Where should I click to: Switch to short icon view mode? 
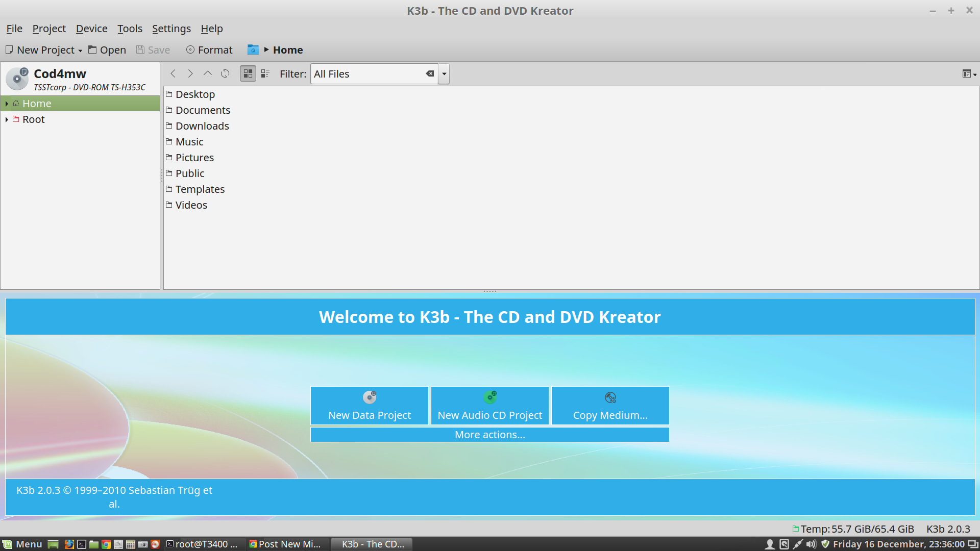(248, 74)
